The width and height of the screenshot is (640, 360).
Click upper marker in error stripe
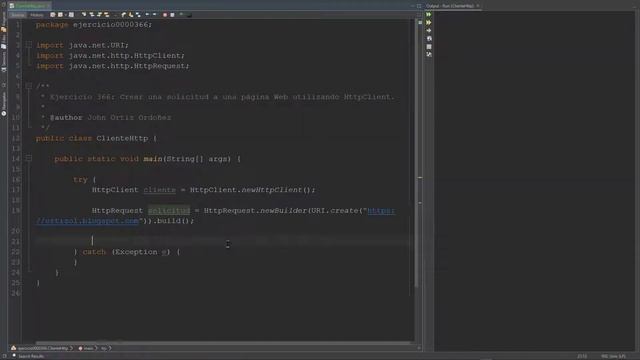[420, 178]
